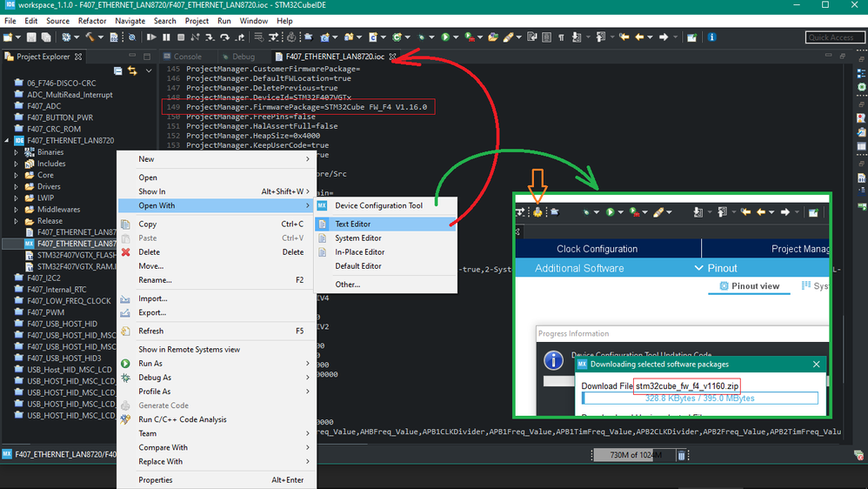This screenshot has height=489, width=868.
Task: Click the green Run icon
Action: (x=445, y=37)
